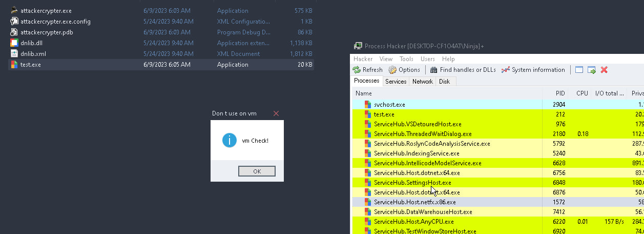Screen dimensions: 644x234
Task: Click Find window and thread icon
Action: click(x=592, y=70)
